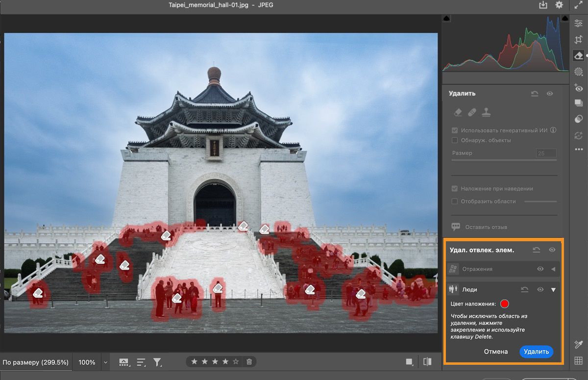Open Camera Raw preferences gear
588x380 pixels.
[x=559, y=5]
